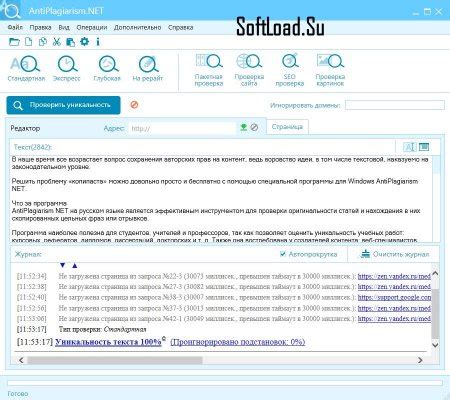Viewport: 450px width, 400px height.
Task: Click Очистить журнал button
Action: [x=395, y=254]
